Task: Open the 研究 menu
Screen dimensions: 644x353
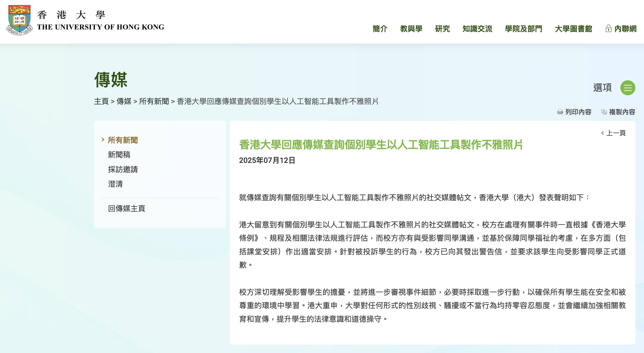Action: [442, 29]
